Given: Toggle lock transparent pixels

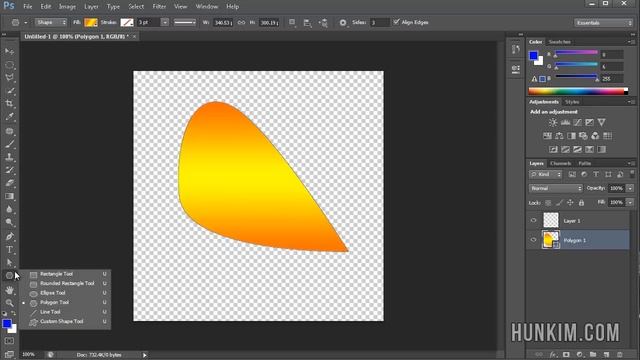Looking at the screenshot, I should coord(548,202).
